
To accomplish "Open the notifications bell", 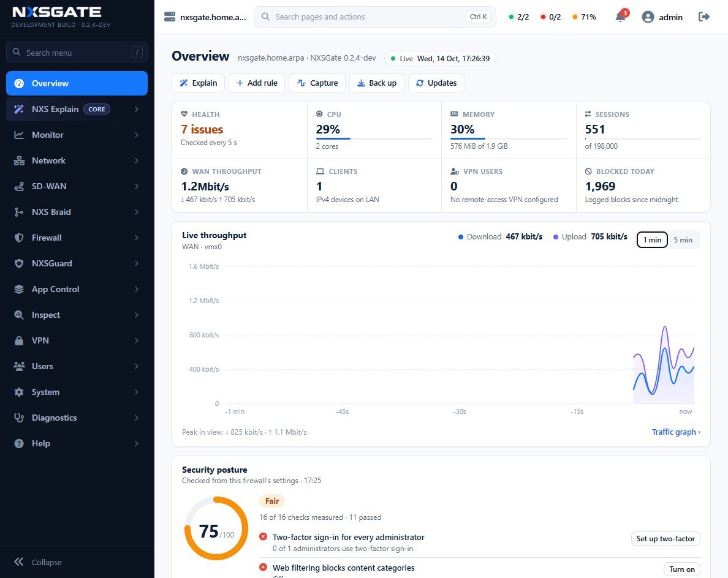I will pyautogui.click(x=620, y=17).
